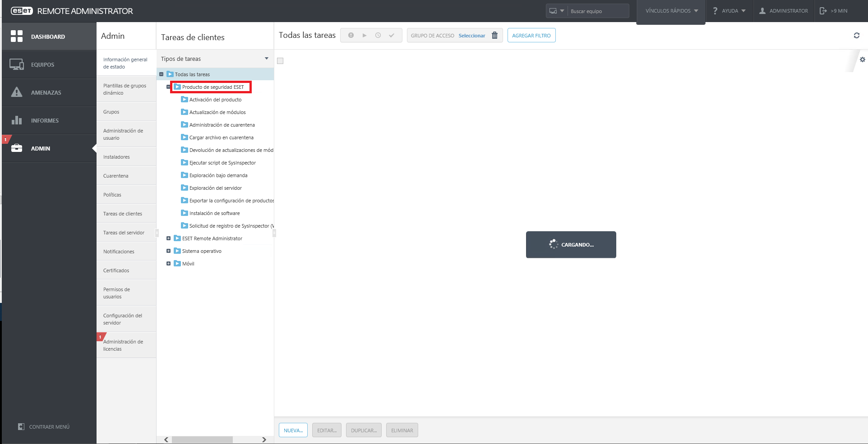
Task: Open the Políticas admin section
Action: 126,195
